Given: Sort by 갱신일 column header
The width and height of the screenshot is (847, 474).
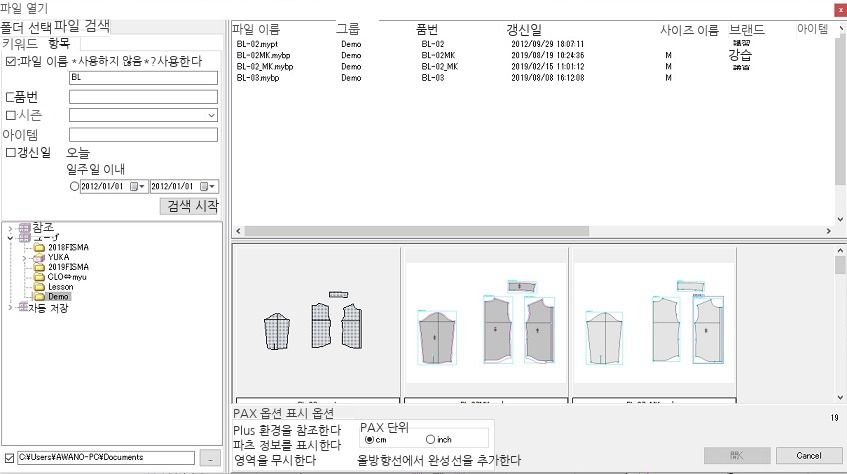Looking at the screenshot, I should coord(523,30).
